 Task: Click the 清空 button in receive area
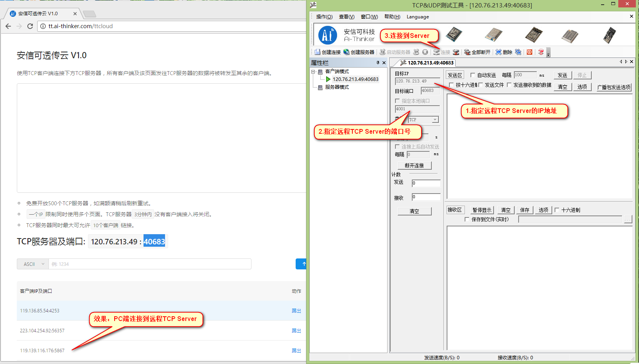coord(506,210)
